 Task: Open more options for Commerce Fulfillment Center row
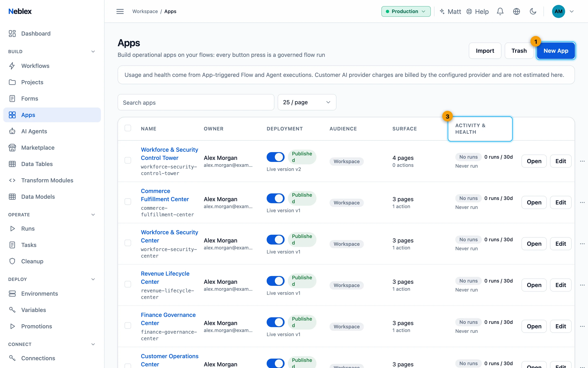click(x=582, y=202)
